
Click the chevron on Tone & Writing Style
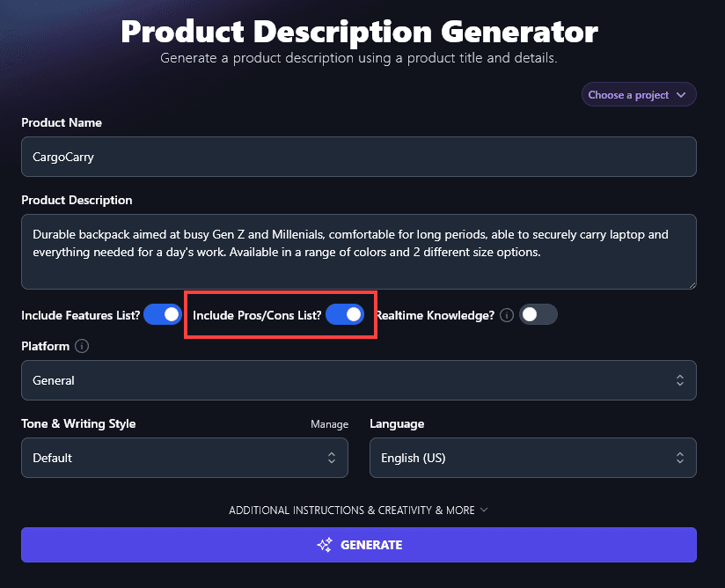point(331,458)
